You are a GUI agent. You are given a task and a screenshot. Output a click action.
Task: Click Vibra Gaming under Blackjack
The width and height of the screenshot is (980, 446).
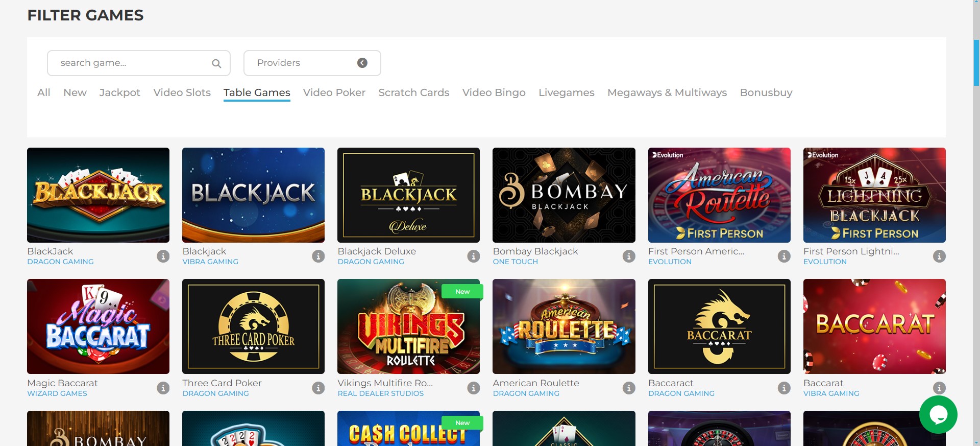[210, 262]
